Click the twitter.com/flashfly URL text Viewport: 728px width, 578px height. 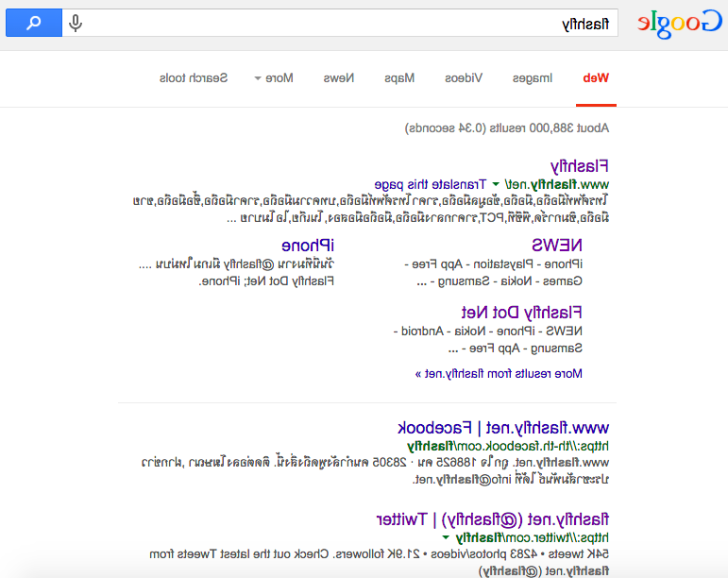(x=532, y=537)
